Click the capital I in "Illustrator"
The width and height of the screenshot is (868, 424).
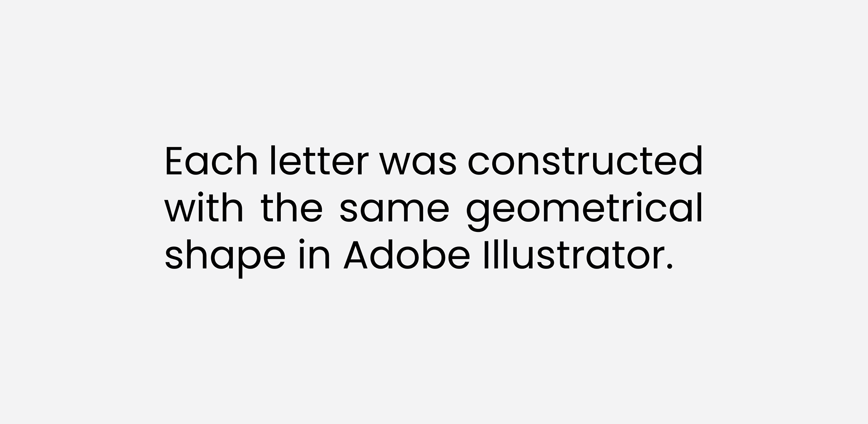486,256
